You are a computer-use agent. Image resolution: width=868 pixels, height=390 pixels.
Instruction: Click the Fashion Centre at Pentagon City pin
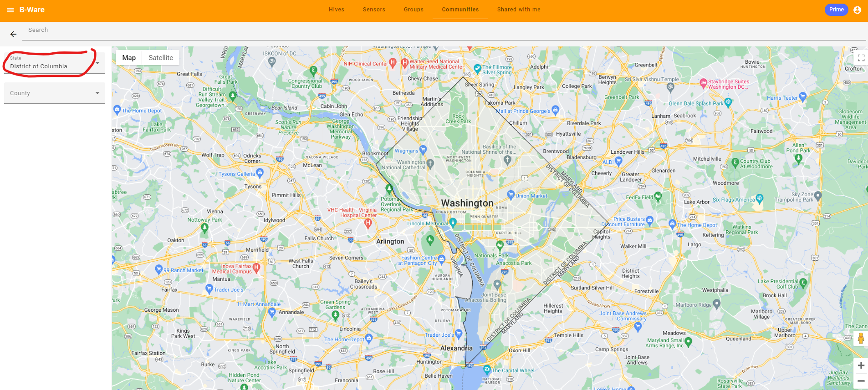tap(441, 259)
